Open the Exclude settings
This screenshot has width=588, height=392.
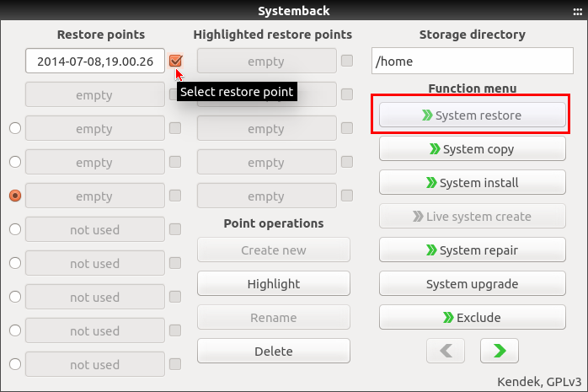pos(472,317)
